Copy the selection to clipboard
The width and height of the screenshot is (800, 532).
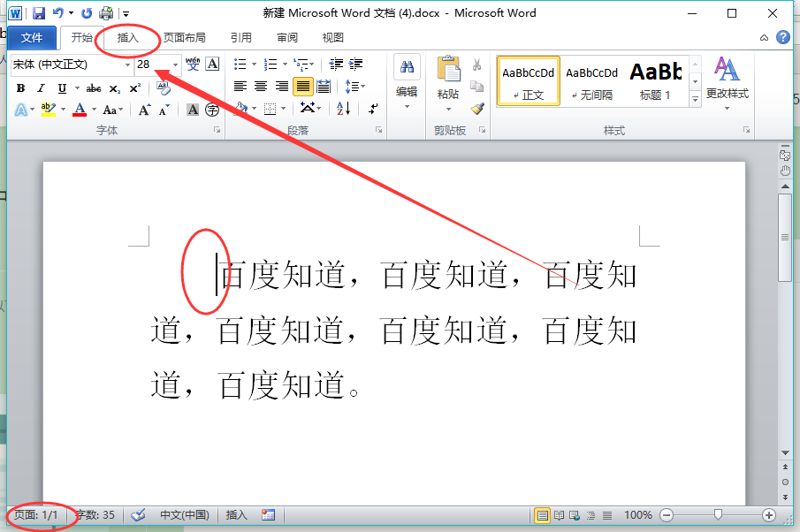[476, 87]
